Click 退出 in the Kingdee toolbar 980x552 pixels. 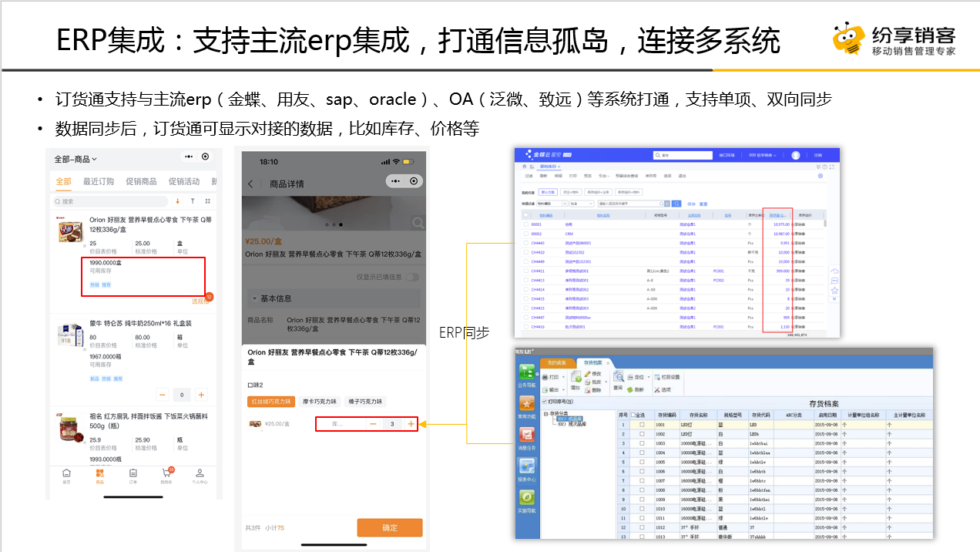pyautogui.click(x=682, y=176)
